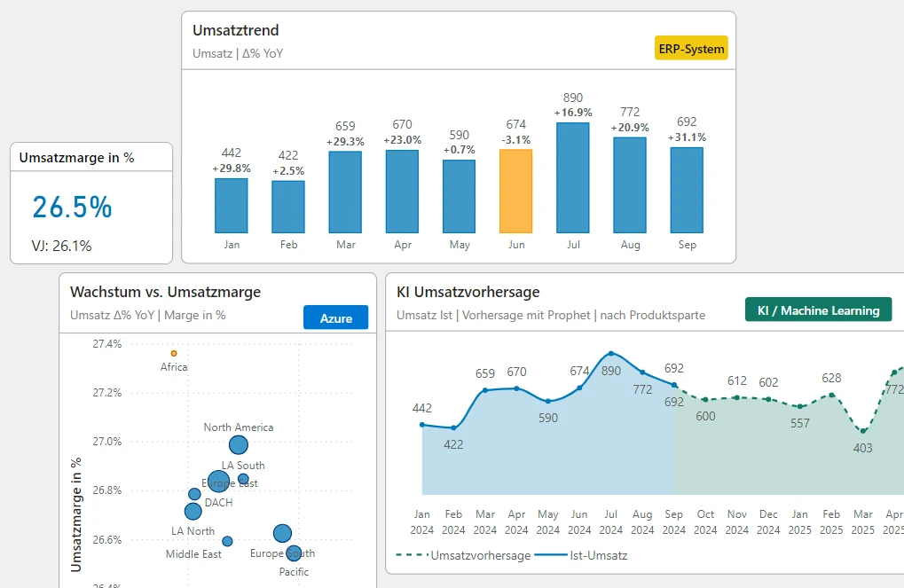Click the Oct 2024 x-axis label

point(705,522)
